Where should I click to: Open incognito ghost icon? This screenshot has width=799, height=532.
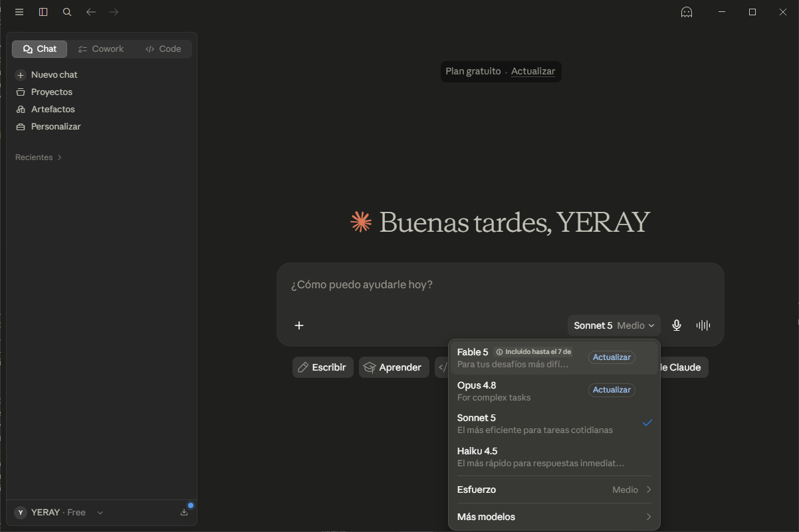(687, 12)
